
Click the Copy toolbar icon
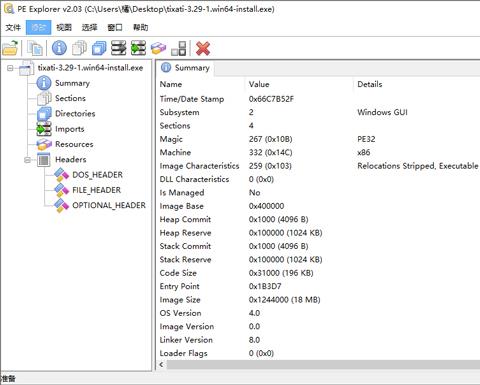click(x=35, y=48)
